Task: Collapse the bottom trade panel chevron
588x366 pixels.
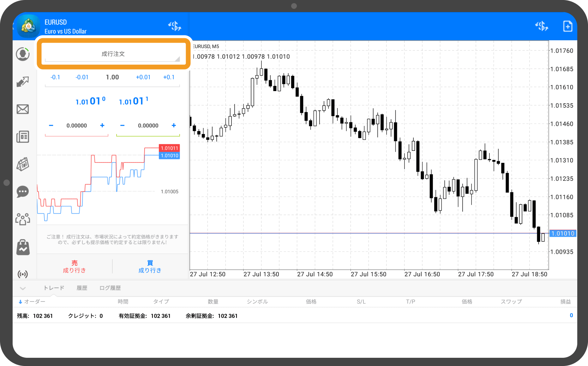Action: pyautogui.click(x=23, y=288)
